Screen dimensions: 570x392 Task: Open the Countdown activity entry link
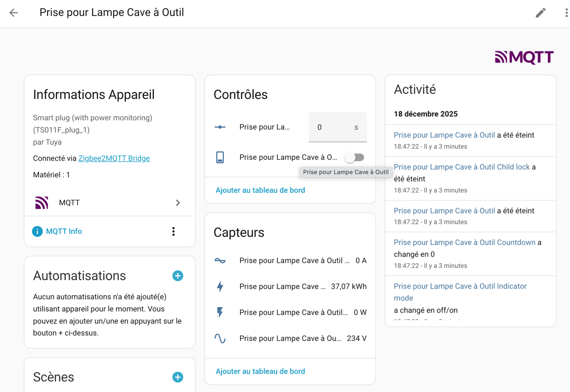pyautogui.click(x=464, y=242)
